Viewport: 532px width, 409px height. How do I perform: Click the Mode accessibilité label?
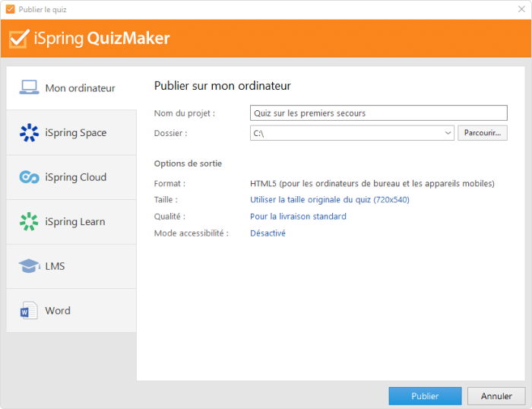[191, 233]
